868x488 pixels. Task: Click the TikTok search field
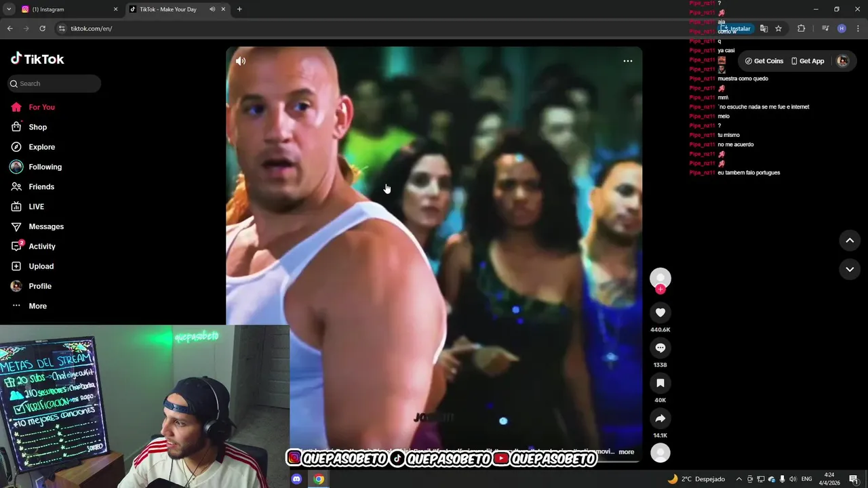54,83
